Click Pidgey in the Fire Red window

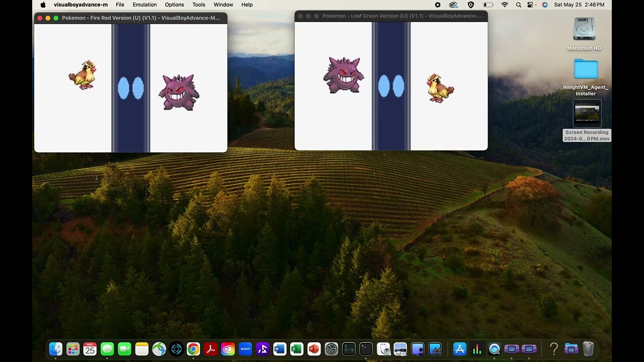(83, 75)
